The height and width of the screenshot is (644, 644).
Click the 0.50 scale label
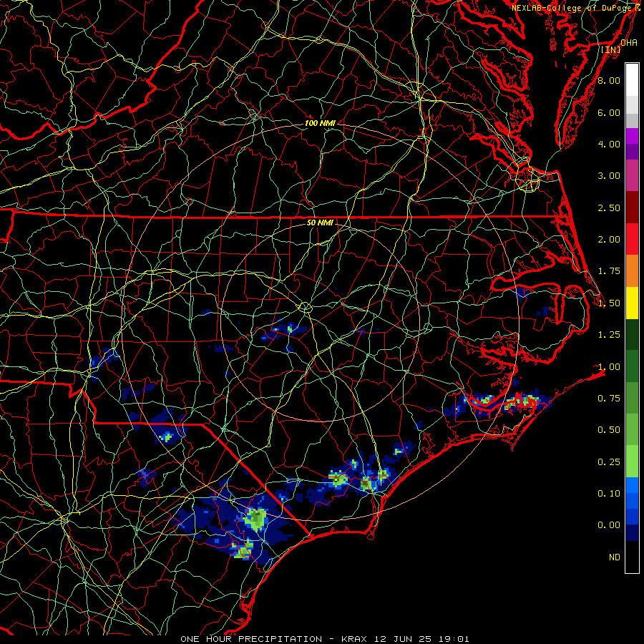tap(609, 430)
